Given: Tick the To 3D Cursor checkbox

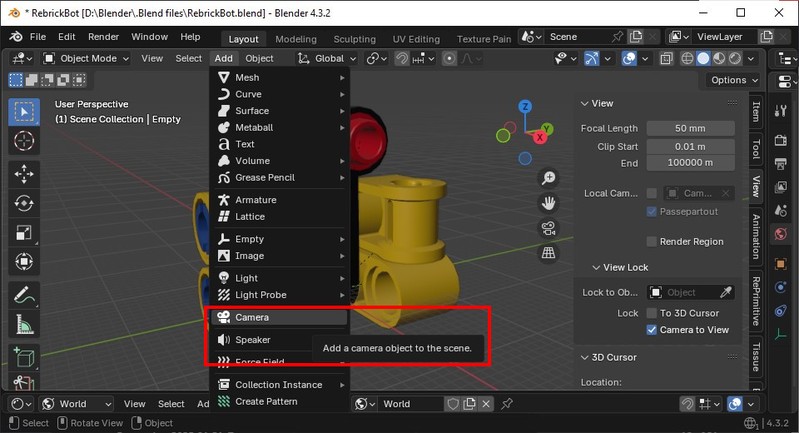Looking at the screenshot, I should pyautogui.click(x=652, y=313).
